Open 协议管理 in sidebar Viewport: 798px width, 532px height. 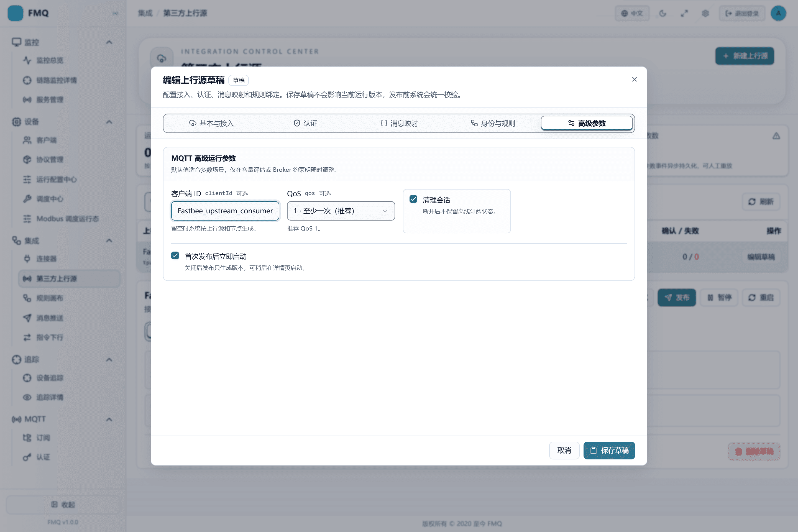(x=69, y=160)
